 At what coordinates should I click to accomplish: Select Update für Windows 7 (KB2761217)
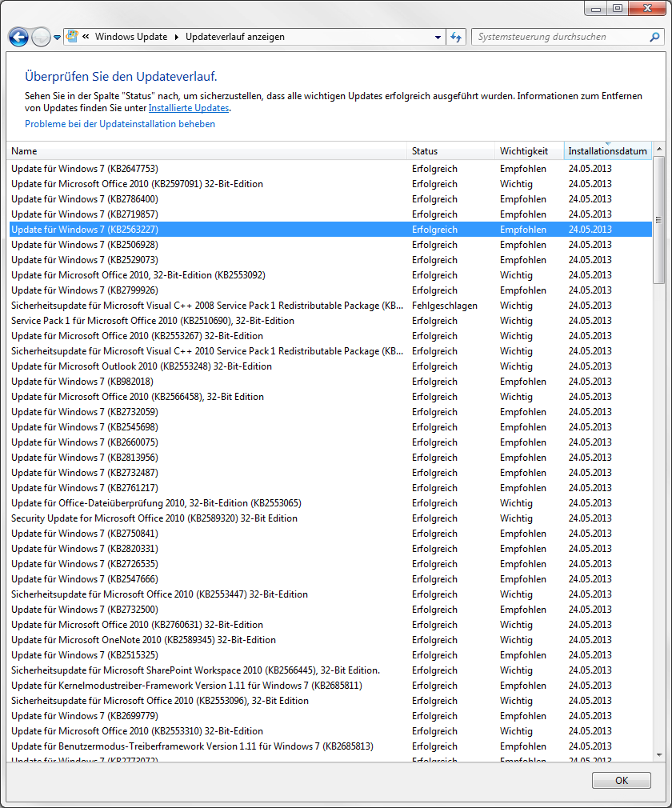click(x=331, y=488)
